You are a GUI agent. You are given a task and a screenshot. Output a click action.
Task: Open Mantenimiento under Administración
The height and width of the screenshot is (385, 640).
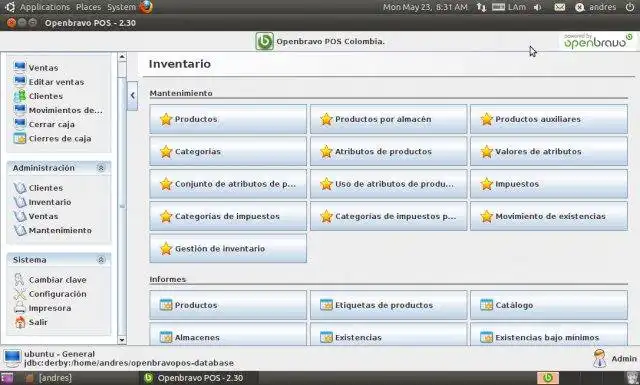[53, 230]
